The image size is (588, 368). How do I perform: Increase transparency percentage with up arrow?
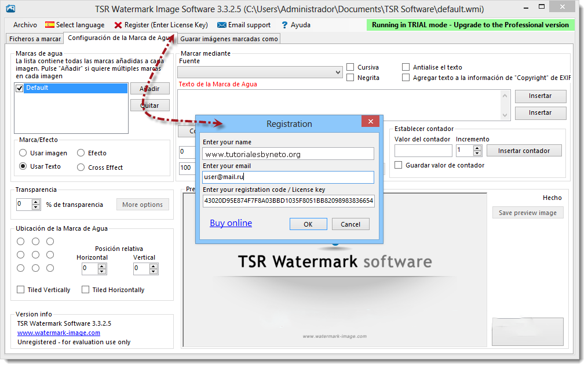[x=36, y=202]
